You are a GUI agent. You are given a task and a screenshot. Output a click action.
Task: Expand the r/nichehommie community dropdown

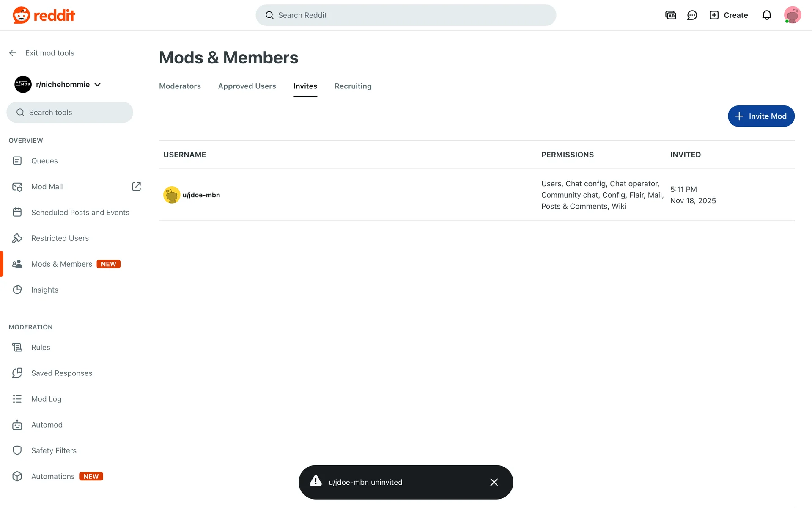click(x=98, y=85)
